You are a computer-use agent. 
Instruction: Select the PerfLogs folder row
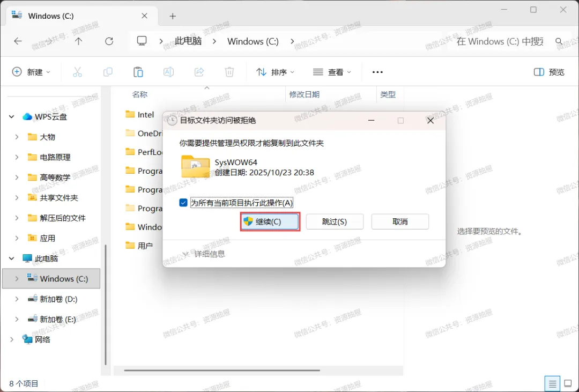click(144, 152)
